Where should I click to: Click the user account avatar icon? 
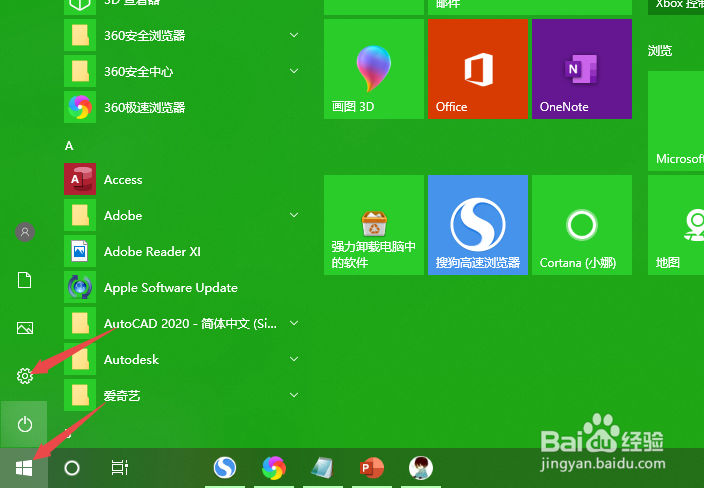point(25,232)
